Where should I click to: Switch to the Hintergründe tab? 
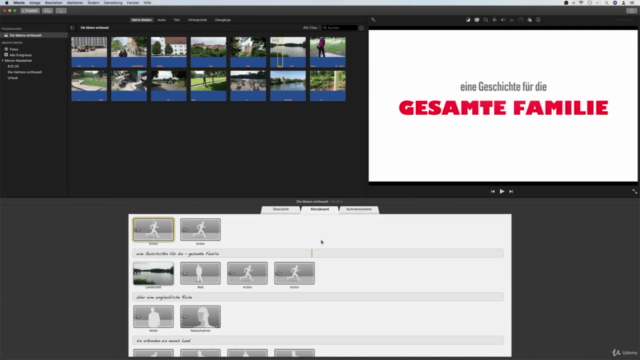click(198, 20)
